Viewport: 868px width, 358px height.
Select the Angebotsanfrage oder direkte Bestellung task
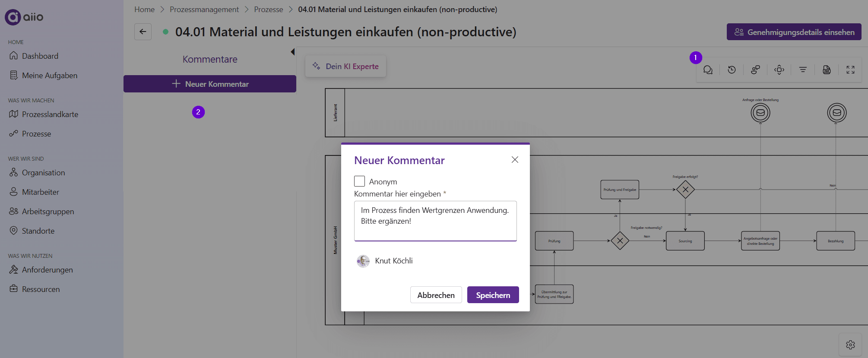(x=760, y=241)
